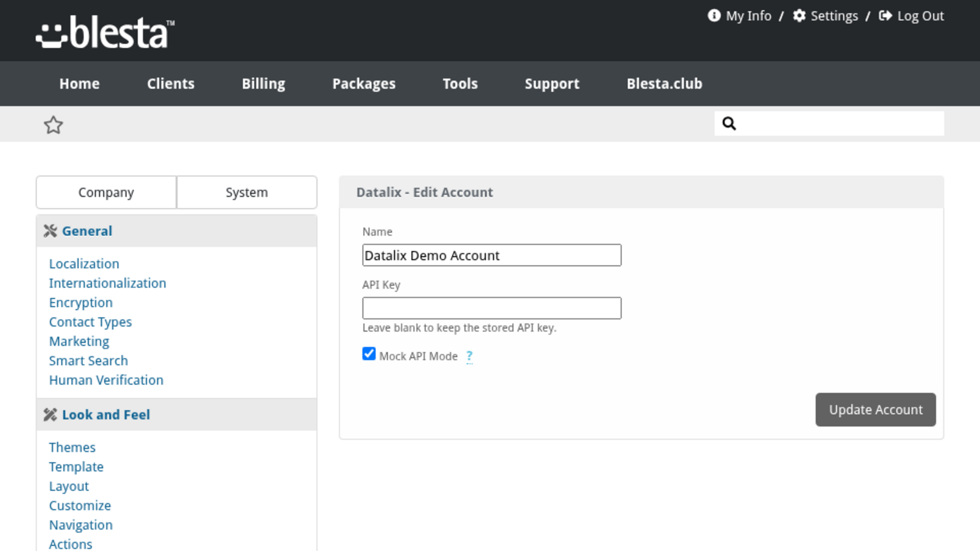This screenshot has height=551, width=980.
Task: Open Actions settings
Action: pyautogui.click(x=70, y=544)
